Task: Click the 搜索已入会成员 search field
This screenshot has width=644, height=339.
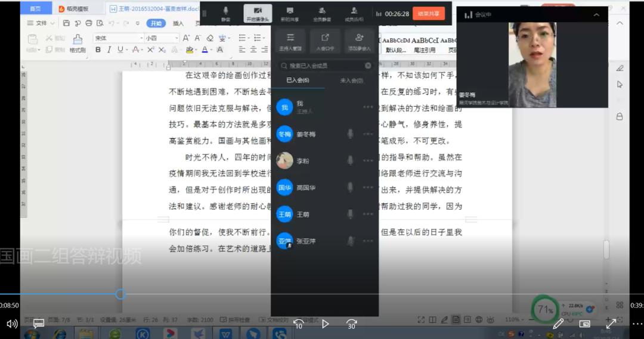Action: (324, 66)
